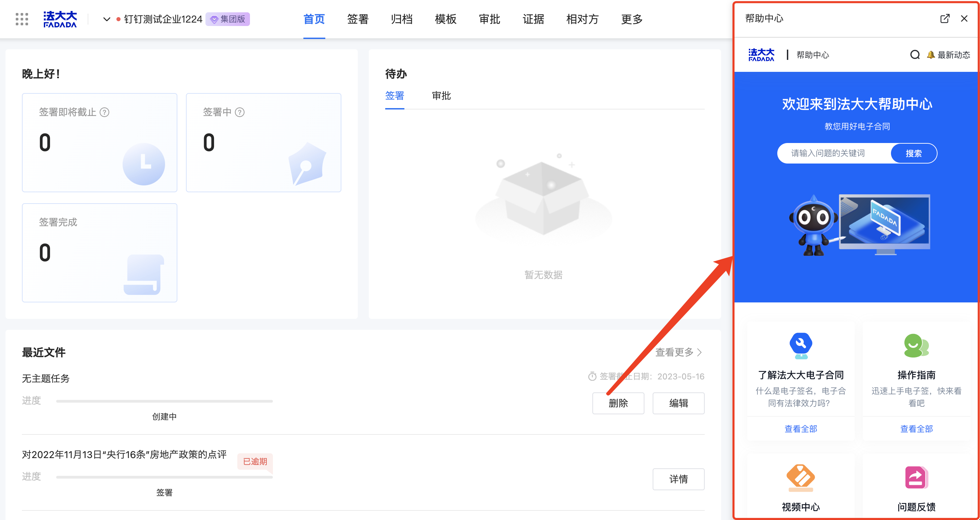
Task: Click 查看更多 in 最近文件
Action: (675, 352)
